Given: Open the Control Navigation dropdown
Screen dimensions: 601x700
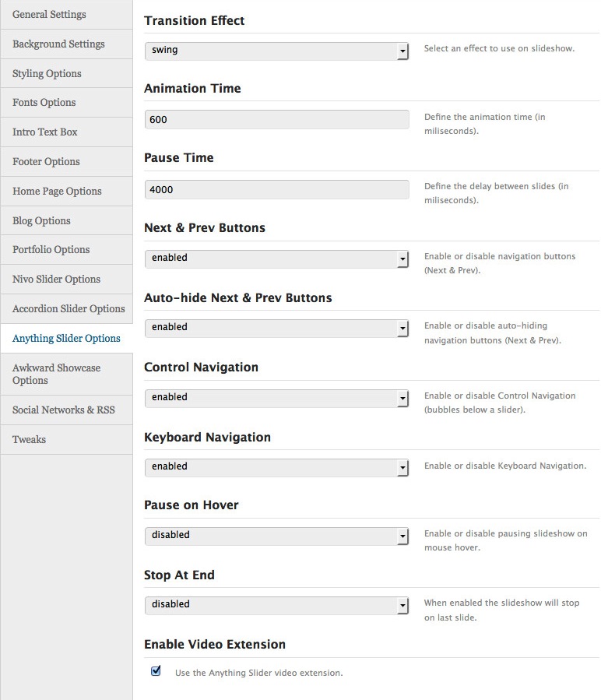Looking at the screenshot, I should click(x=276, y=398).
